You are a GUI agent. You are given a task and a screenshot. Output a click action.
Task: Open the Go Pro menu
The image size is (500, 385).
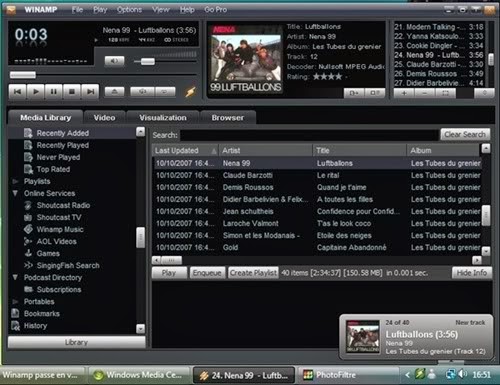pyautogui.click(x=216, y=10)
